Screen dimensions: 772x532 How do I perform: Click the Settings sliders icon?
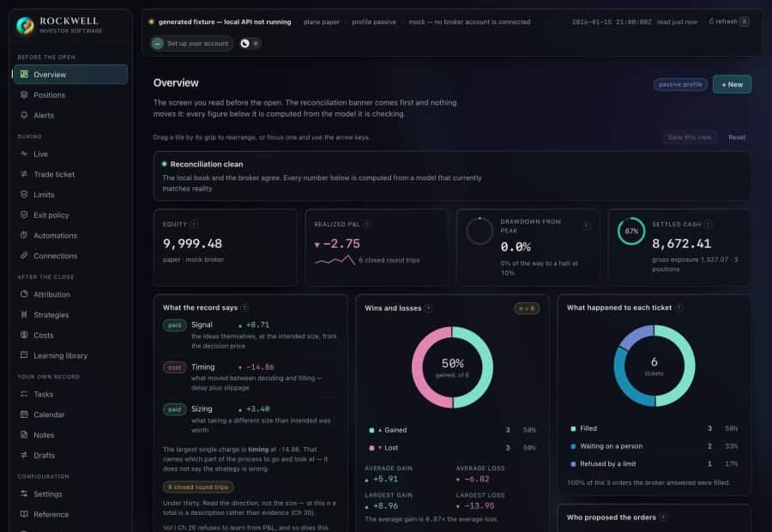(x=24, y=493)
